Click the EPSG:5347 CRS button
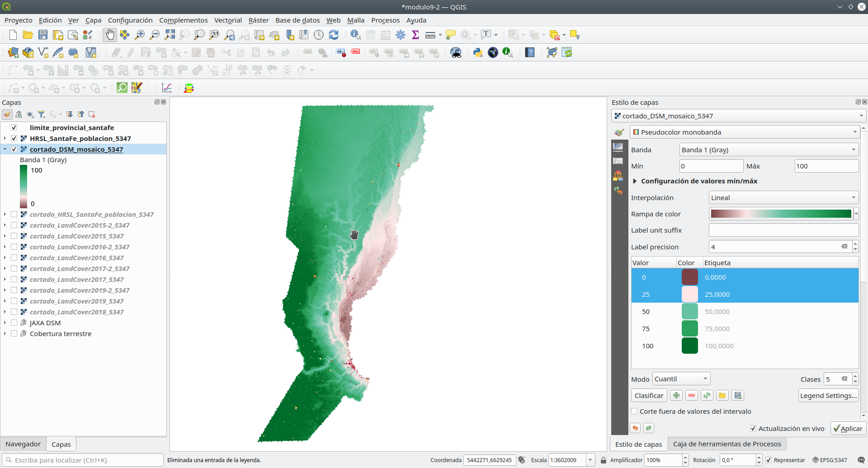The height and width of the screenshot is (468, 868). pos(830,460)
